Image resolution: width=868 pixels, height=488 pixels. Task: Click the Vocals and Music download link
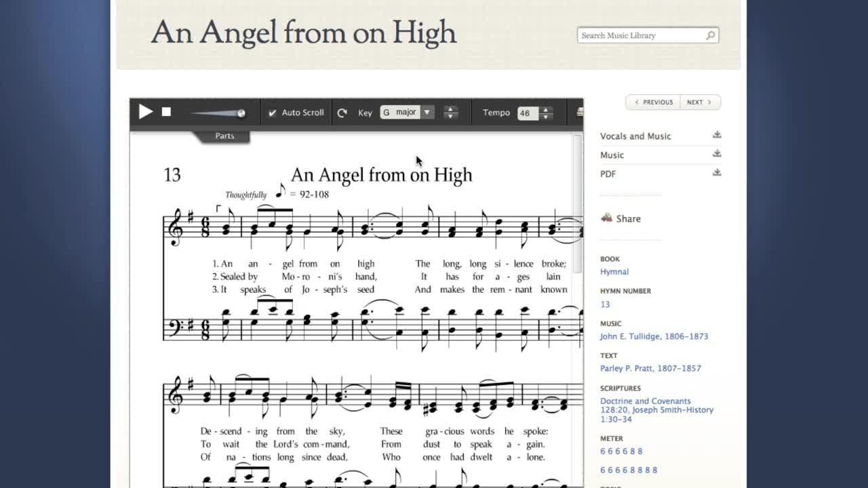point(635,136)
